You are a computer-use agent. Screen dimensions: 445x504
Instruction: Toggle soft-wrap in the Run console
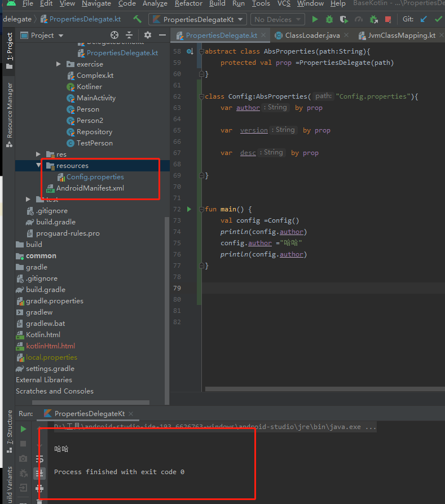click(x=39, y=459)
